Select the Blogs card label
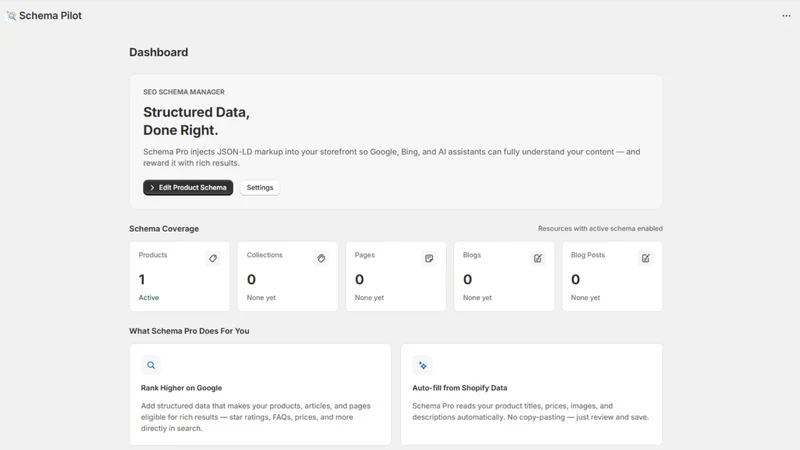 coord(472,255)
